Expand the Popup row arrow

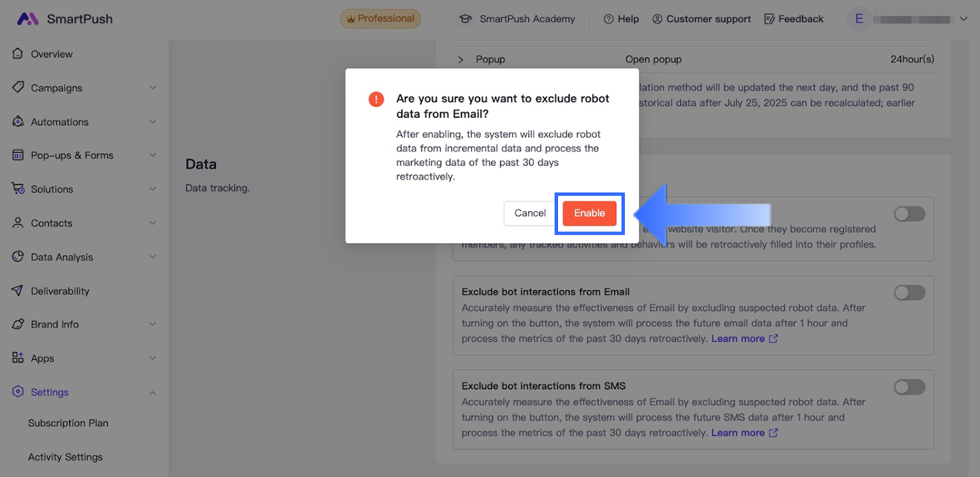[x=461, y=59]
